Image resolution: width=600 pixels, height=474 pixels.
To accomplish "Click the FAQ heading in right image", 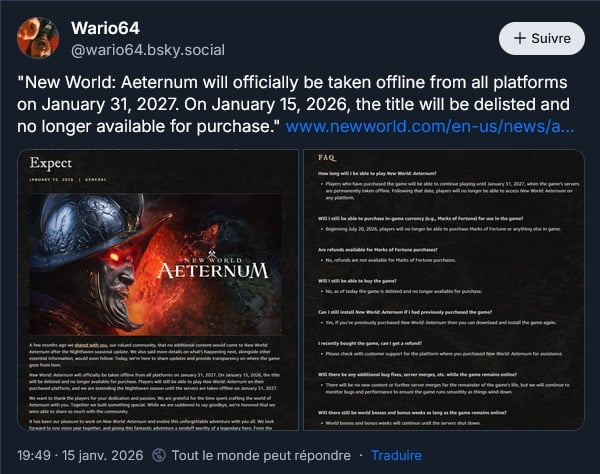I will (x=326, y=158).
